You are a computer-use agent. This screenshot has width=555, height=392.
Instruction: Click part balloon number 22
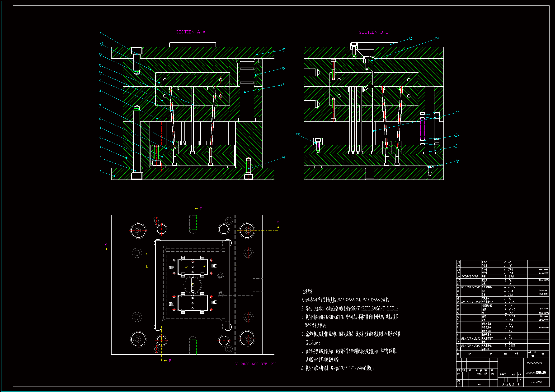tap(457, 113)
